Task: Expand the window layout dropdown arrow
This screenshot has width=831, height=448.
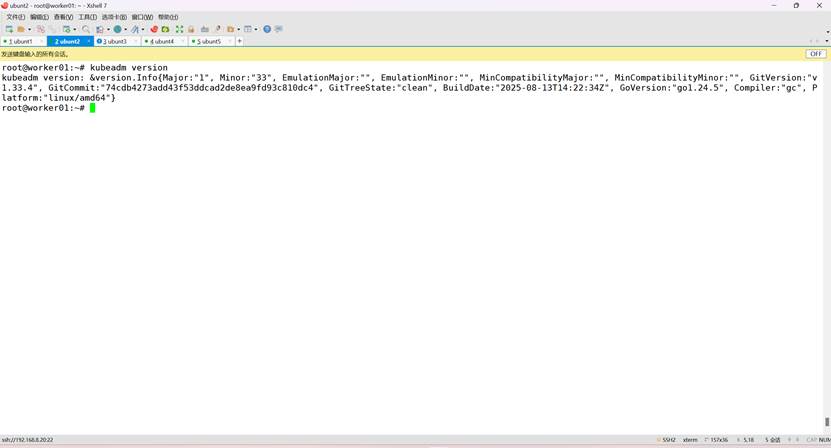Action: (x=255, y=29)
